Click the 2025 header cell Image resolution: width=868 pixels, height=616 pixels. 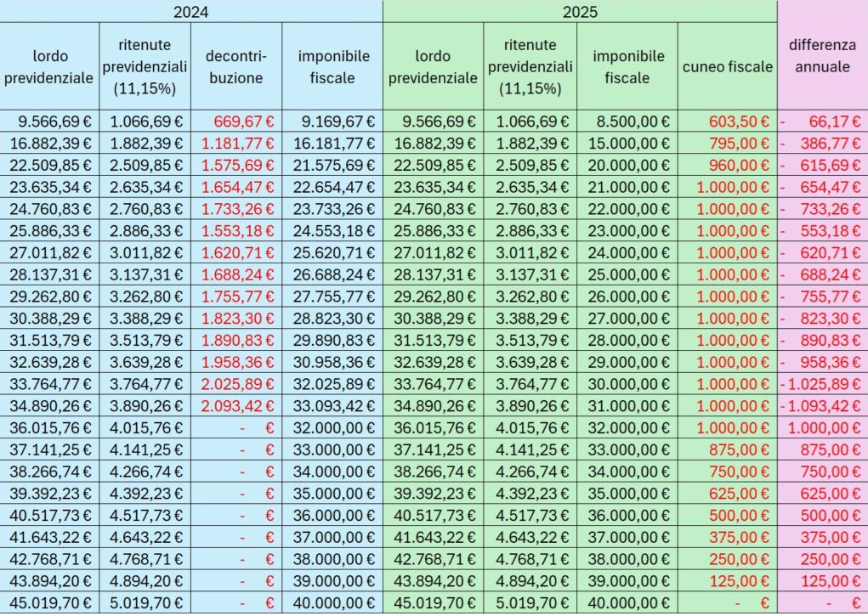(x=580, y=12)
